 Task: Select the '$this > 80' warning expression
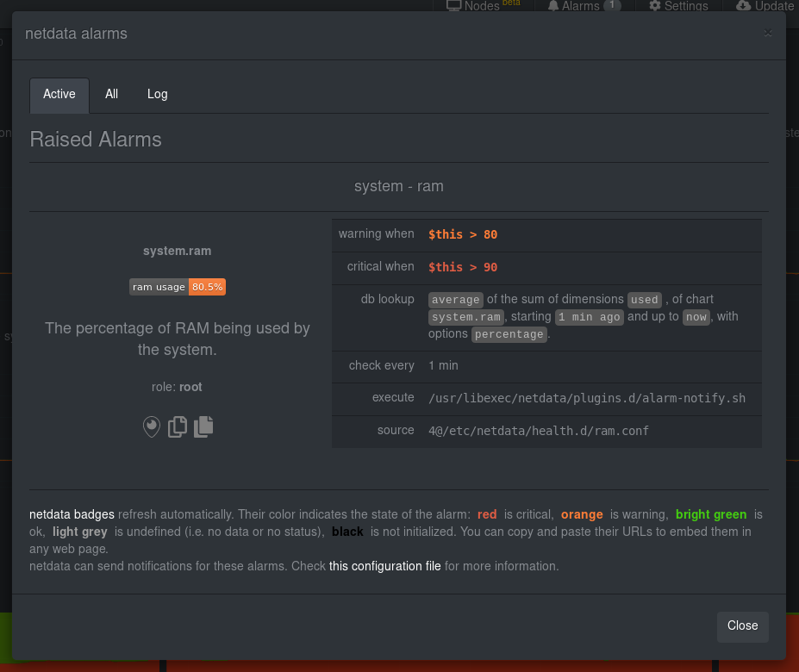[463, 234]
